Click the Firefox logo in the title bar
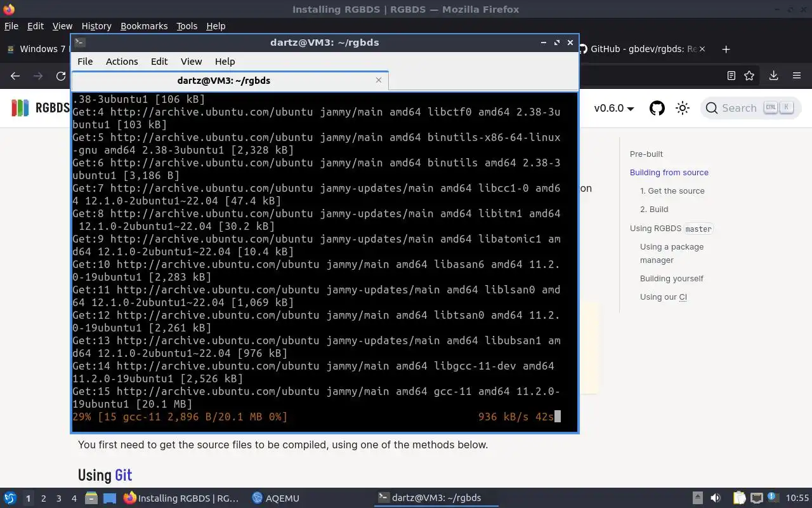Image resolution: width=812 pixels, height=508 pixels. pos(8,10)
